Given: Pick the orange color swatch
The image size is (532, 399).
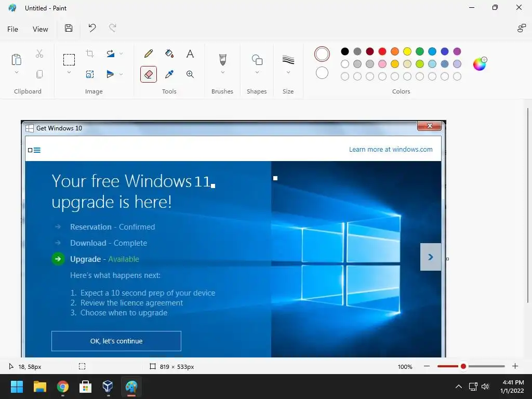Looking at the screenshot, I should pos(395,51).
